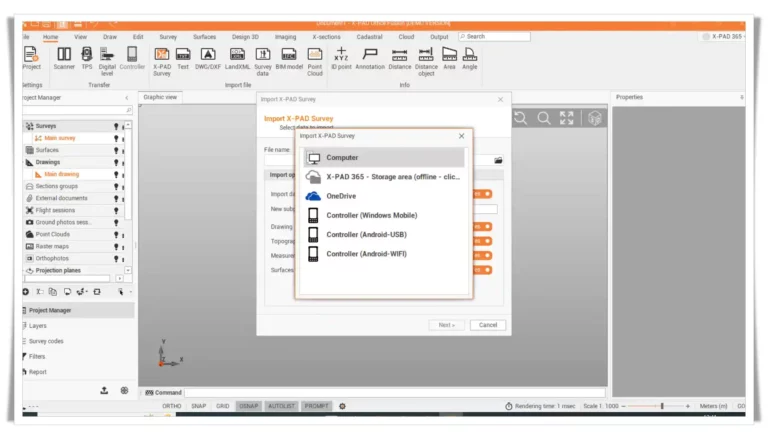Image resolution: width=768 pixels, height=439 pixels.
Task: Open the X-sections ribbon tab
Action: (x=326, y=37)
